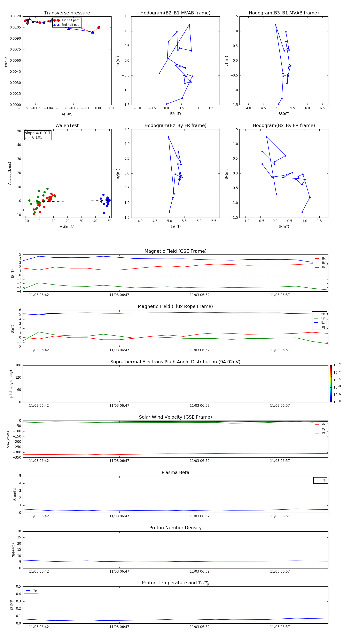The width and height of the screenshot is (351, 644).
Task: Select the "slope = 0.017" annotation
Action: pos(37,133)
